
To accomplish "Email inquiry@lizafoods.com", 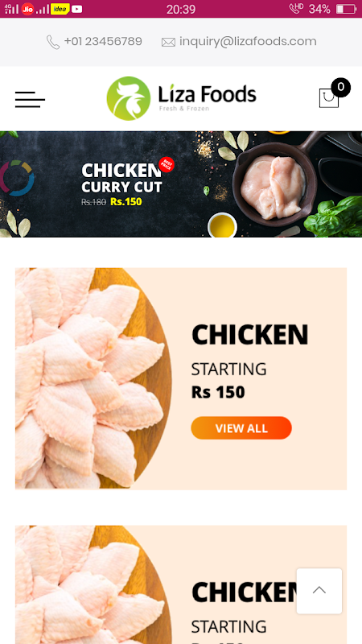I will (x=248, y=42).
